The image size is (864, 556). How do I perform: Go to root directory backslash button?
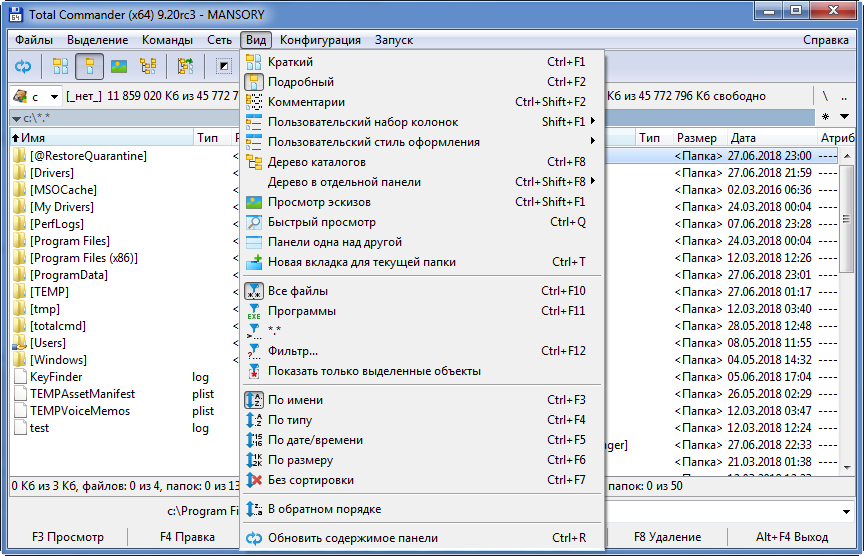coord(825,96)
